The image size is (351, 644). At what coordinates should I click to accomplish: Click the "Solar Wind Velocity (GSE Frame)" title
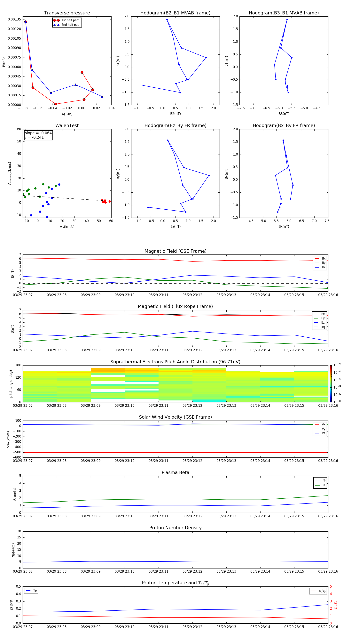click(175, 417)
